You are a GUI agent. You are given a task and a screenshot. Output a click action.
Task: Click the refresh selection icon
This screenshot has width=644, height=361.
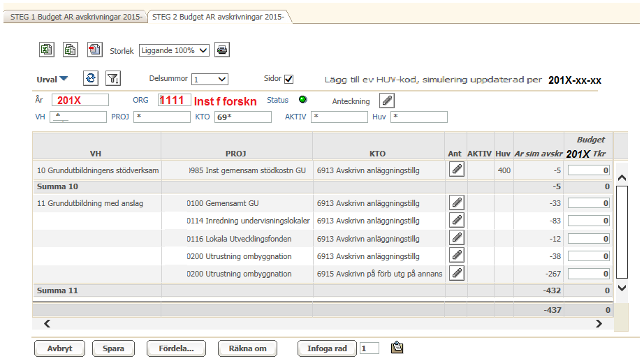[91, 78]
